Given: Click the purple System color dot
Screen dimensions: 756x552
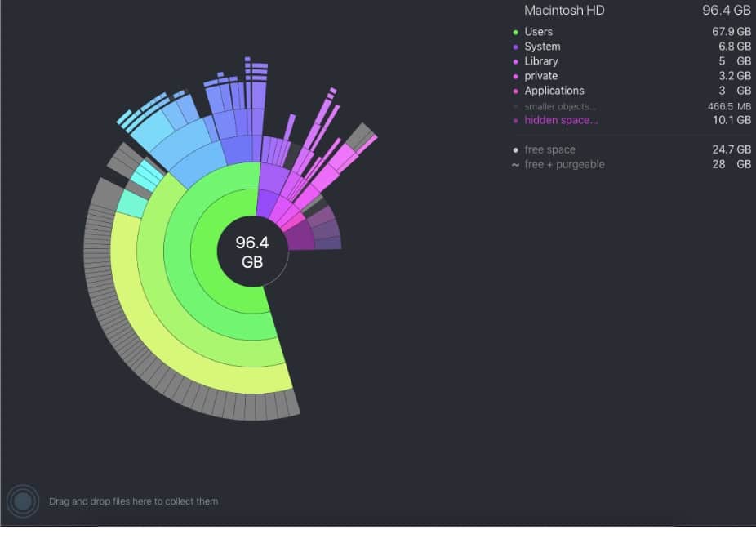Looking at the screenshot, I should click(x=515, y=47).
